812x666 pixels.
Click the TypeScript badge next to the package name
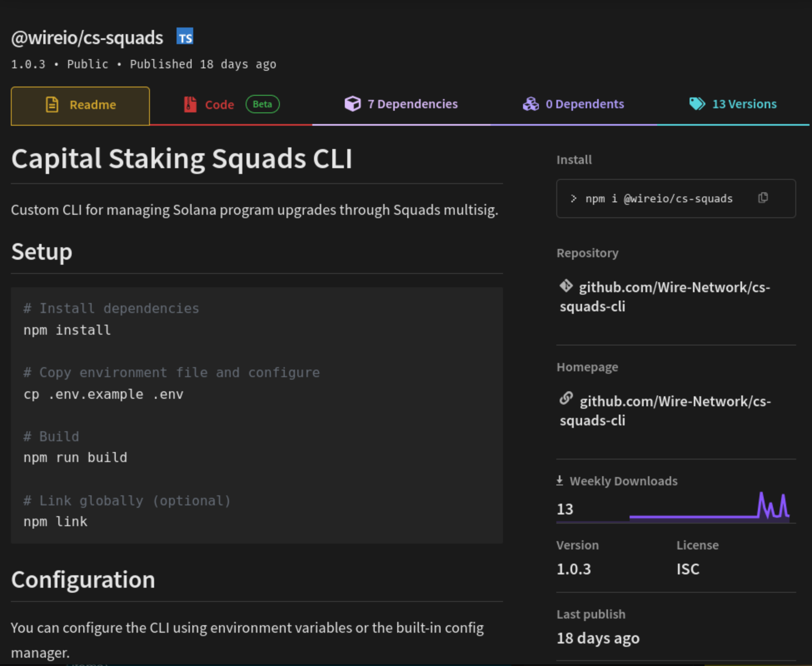[185, 37]
